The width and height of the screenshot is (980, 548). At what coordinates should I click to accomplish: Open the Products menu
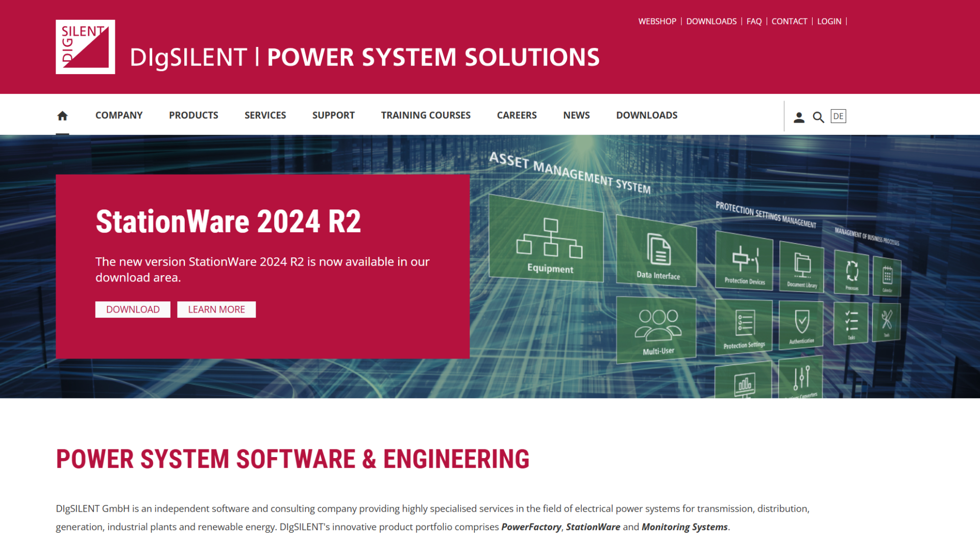tap(193, 115)
